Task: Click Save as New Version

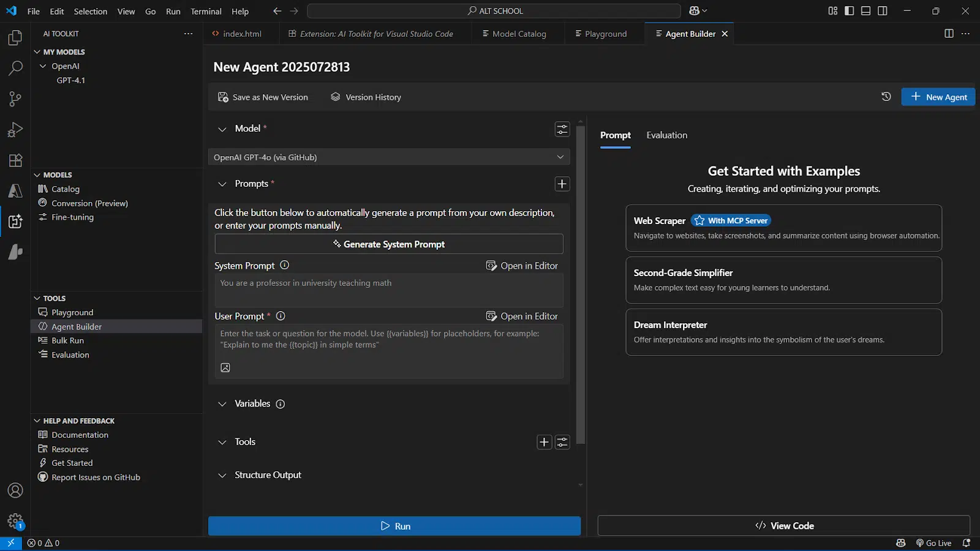Action: [x=263, y=97]
